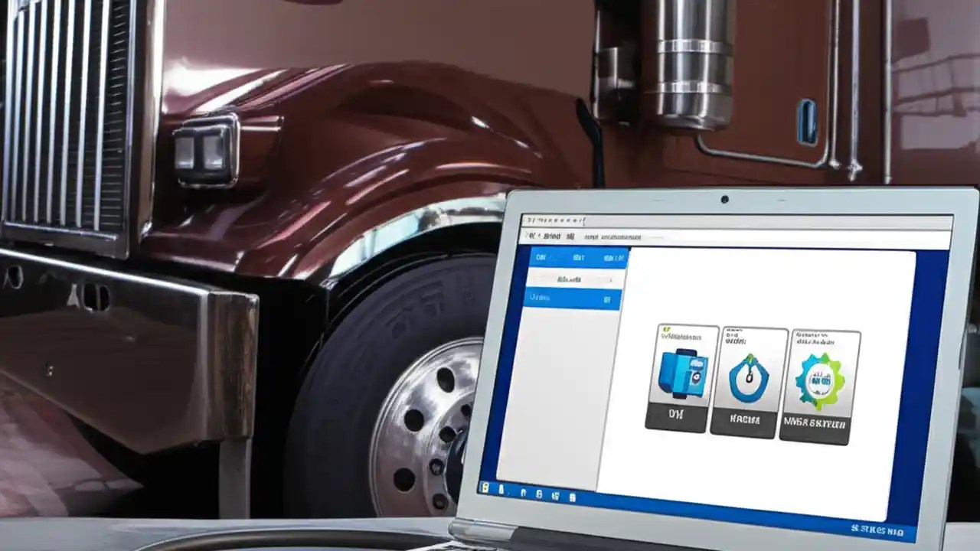Open the disclosure arrow on the sidebar selector
Viewport: 980px width, 551px height.
[x=611, y=280]
